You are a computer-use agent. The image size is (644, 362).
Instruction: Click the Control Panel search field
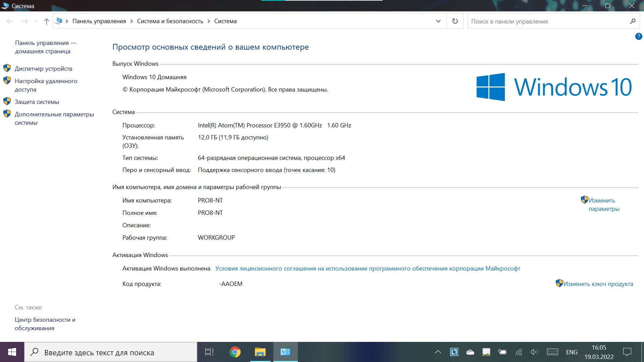(x=547, y=21)
